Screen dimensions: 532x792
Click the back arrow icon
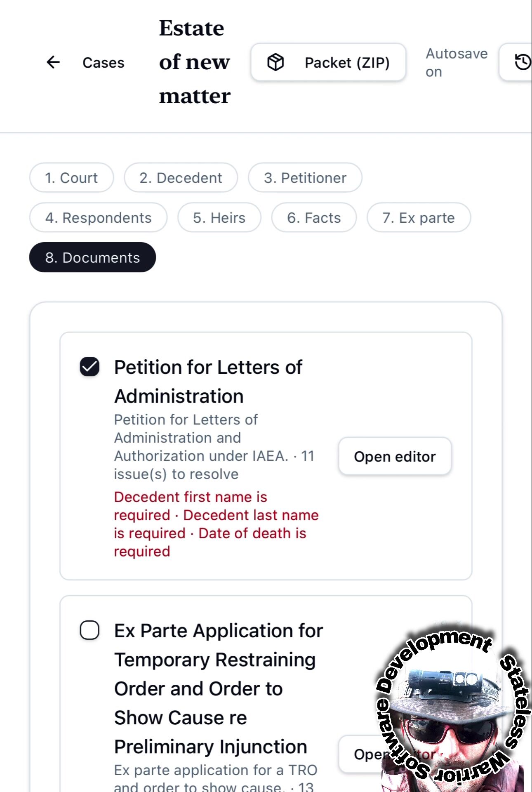coord(53,62)
